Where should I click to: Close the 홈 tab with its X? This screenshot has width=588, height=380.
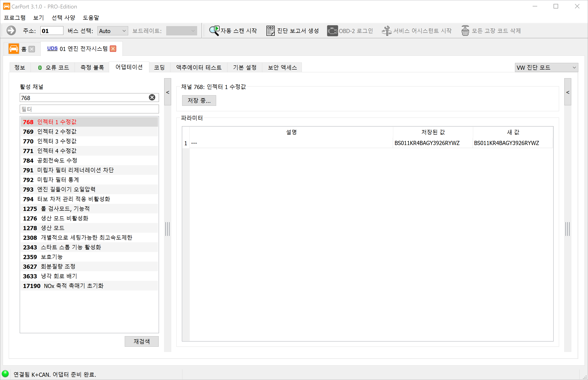point(32,49)
